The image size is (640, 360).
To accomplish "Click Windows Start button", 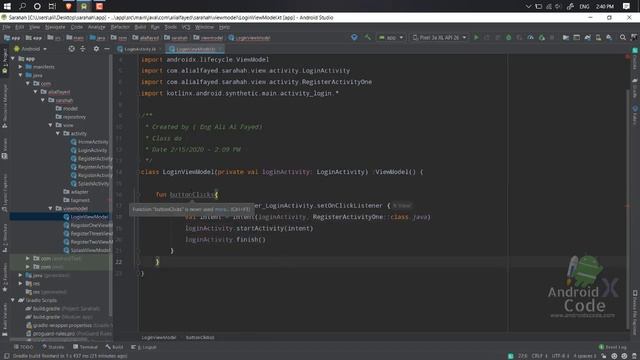I will [7, 6].
